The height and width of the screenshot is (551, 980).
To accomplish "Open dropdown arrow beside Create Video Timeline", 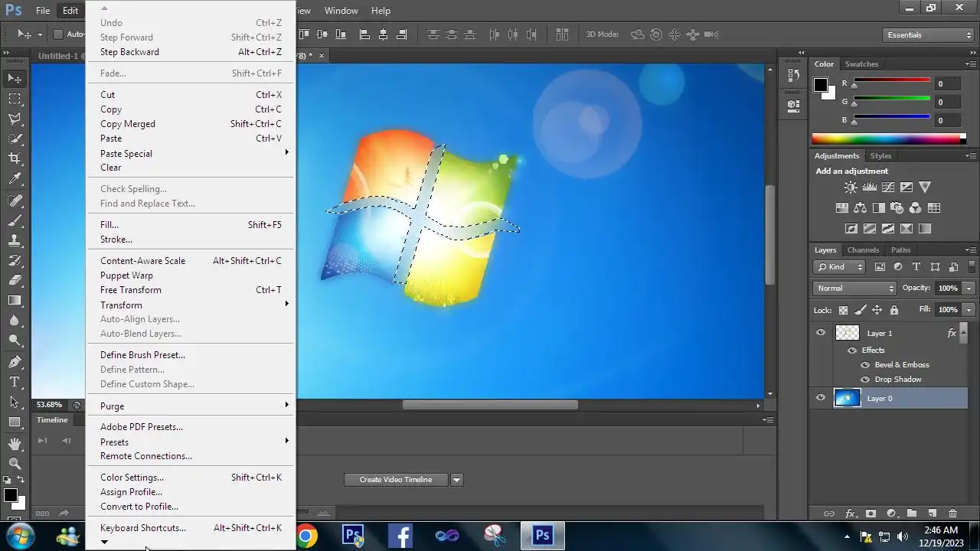I will point(457,480).
